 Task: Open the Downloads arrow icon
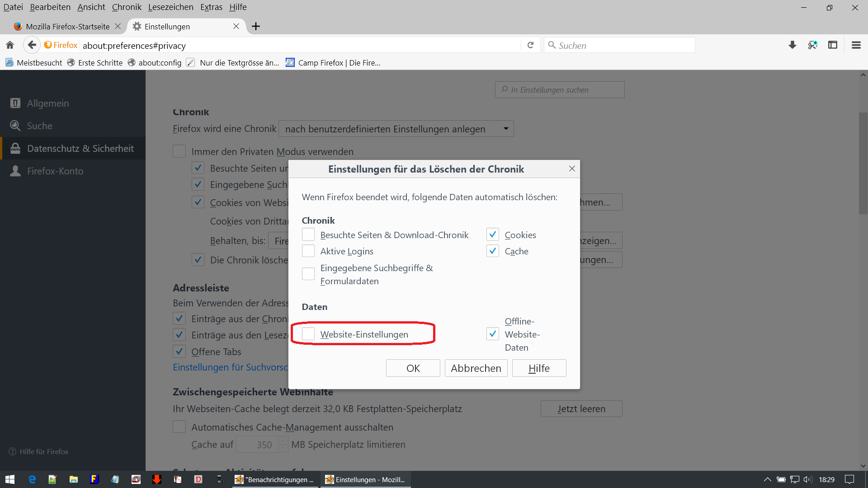[792, 45]
